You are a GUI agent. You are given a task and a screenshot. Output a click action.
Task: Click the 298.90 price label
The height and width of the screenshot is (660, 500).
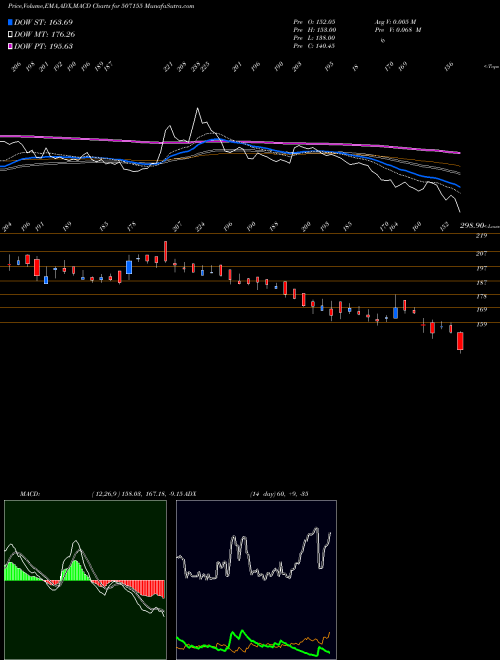point(473,226)
